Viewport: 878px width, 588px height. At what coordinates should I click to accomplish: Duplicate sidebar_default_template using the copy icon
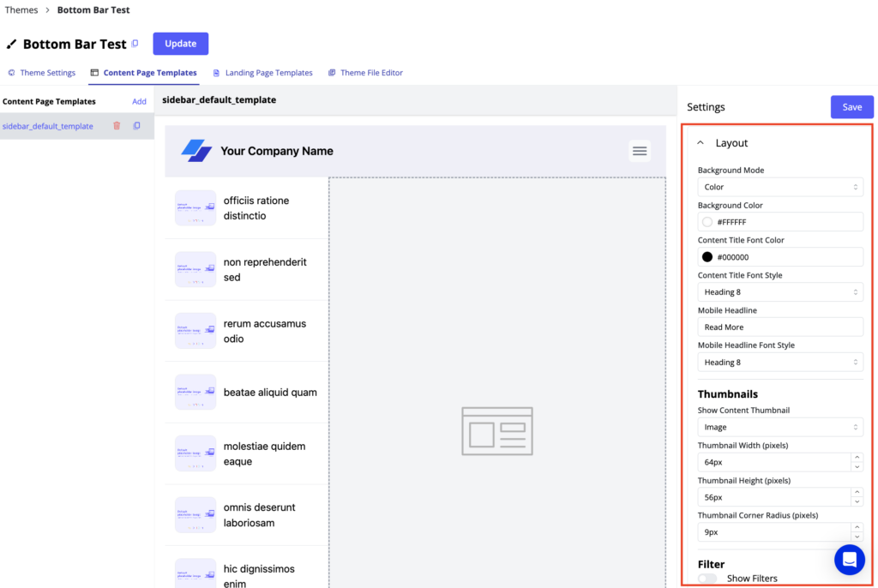point(137,125)
